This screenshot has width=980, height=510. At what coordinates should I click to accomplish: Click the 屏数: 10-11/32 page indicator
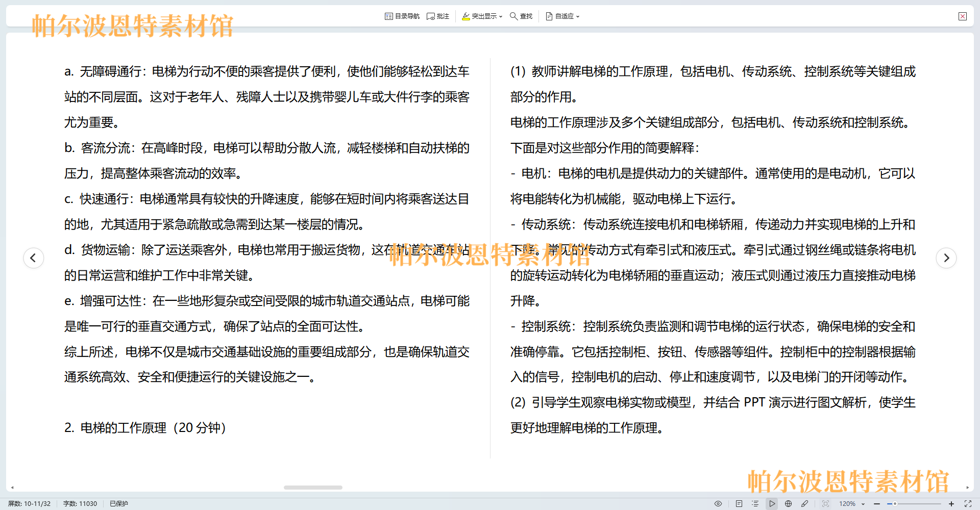29,503
